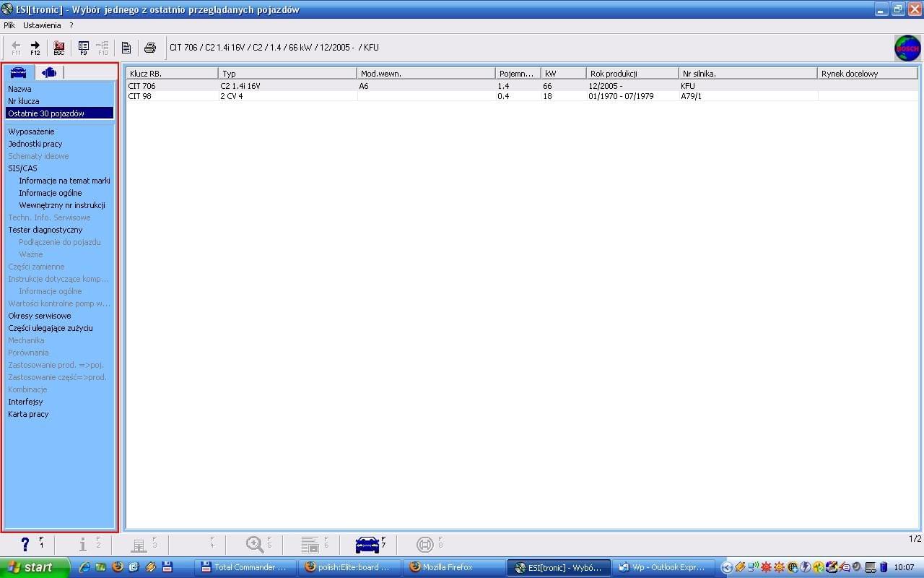Switch to Wp - Outlook Express taskbar window
Image resolution: width=924 pixels, height=578 pixels.
click(x=664, y=567)
